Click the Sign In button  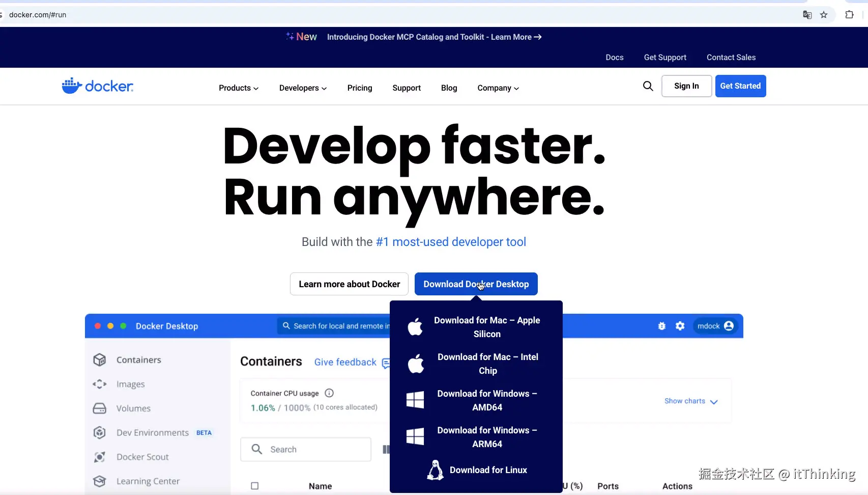click(686, 86)
